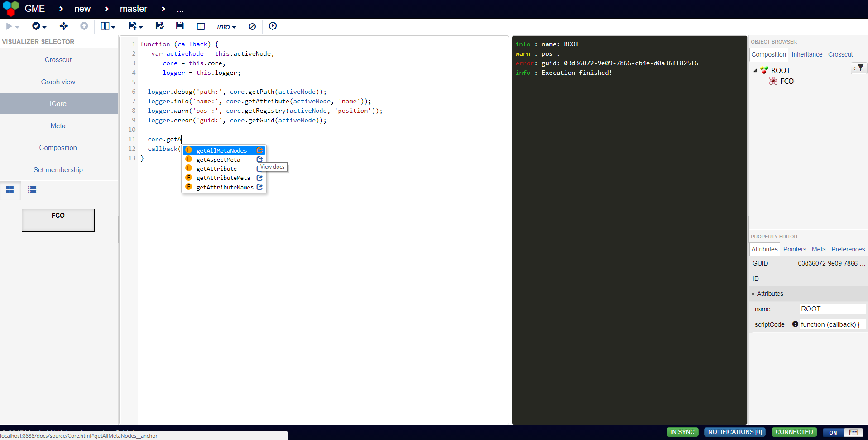The width and height of the screenshot is (868, 440).
Task: Toggle the ON keyboard switch in footer
Action: pos(843,433)
